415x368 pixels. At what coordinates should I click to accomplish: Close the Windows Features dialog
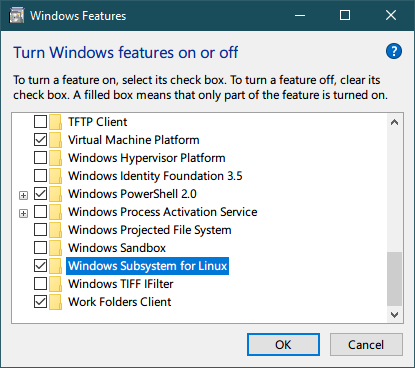click(391, 15)
